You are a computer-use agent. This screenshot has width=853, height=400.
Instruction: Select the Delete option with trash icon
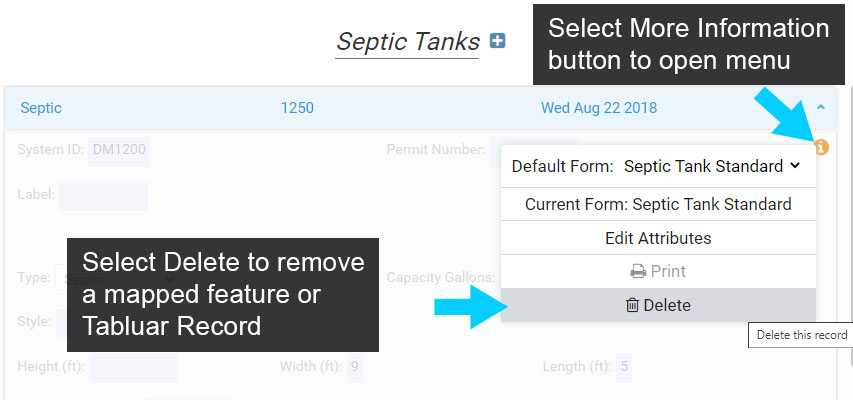pos(658,305)
